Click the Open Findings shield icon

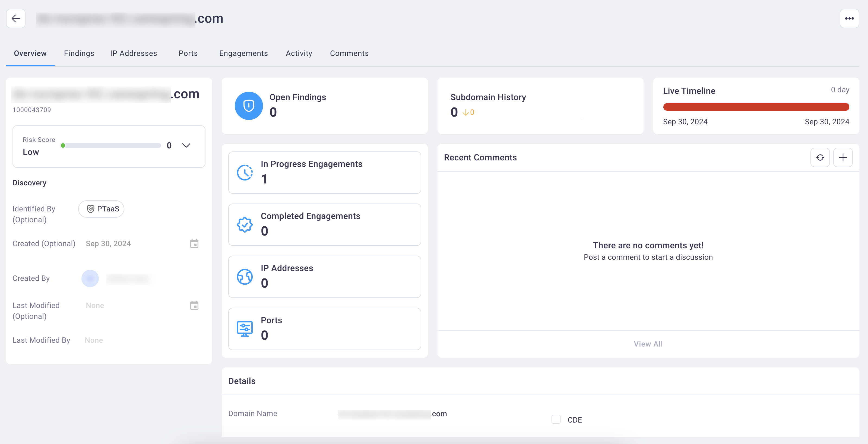(248, 105)
